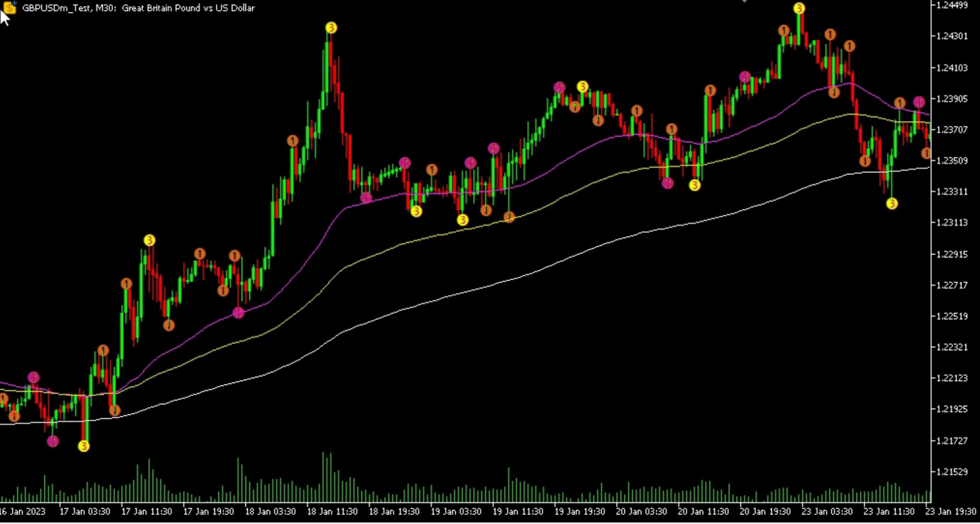Click the 1.21529 price scale label
The height and width of the screenshot is (524, 980).
click(x=951, y=472)
